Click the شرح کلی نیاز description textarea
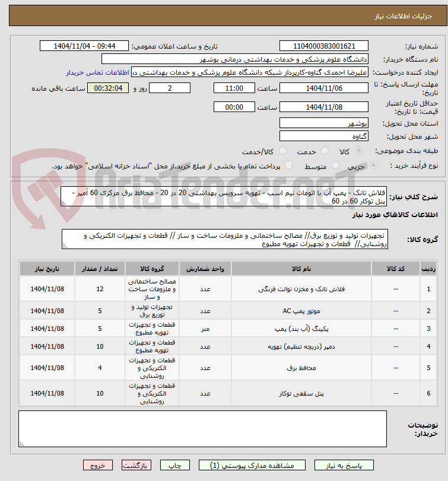Viewport: 448px width, 481px height. point(223,196)
